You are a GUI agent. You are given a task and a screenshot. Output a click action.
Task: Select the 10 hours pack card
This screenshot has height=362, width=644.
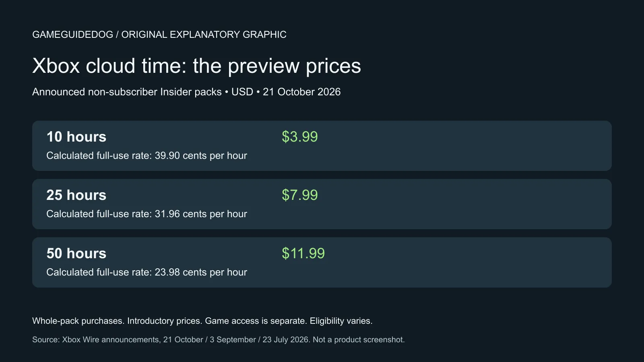pyautogui.click(x=322, y=146)
